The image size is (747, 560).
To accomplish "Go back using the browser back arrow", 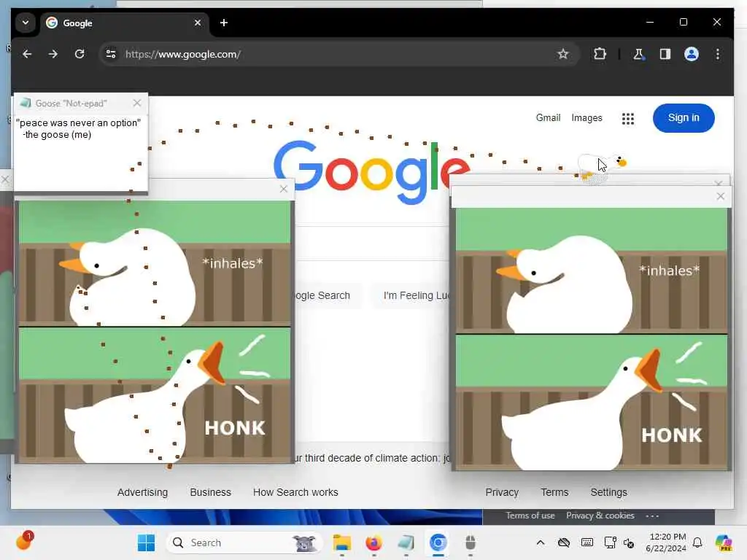I will [27, 54].
